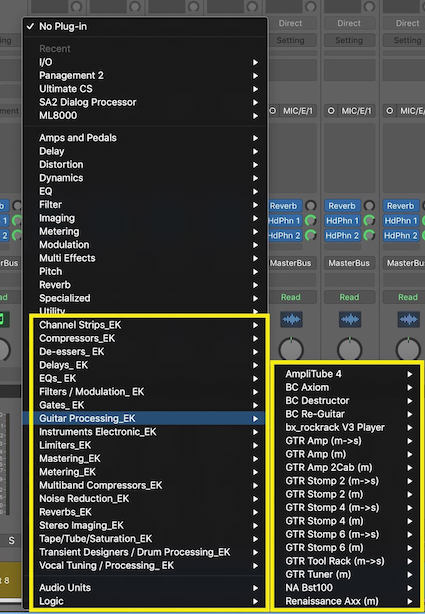
Task: Expand the Amps and Pedals category
Action: pos(145,138)
